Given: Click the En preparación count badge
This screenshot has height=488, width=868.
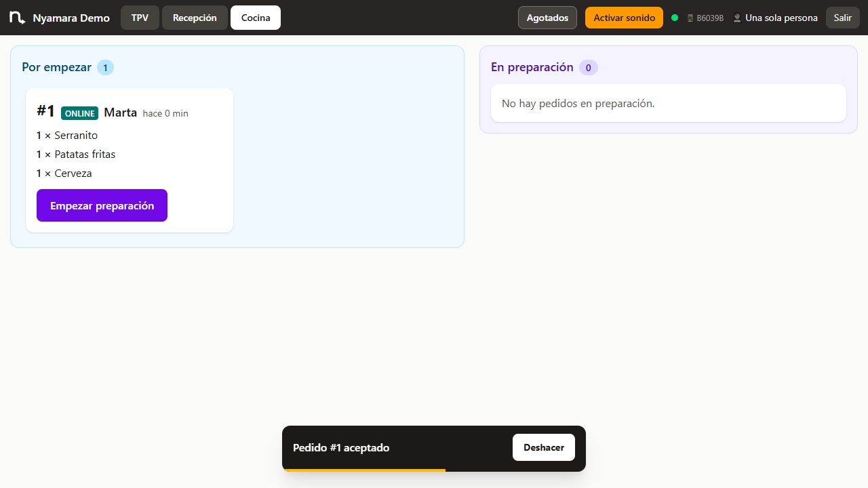Looking at the screenshot, I should point(589,68).
